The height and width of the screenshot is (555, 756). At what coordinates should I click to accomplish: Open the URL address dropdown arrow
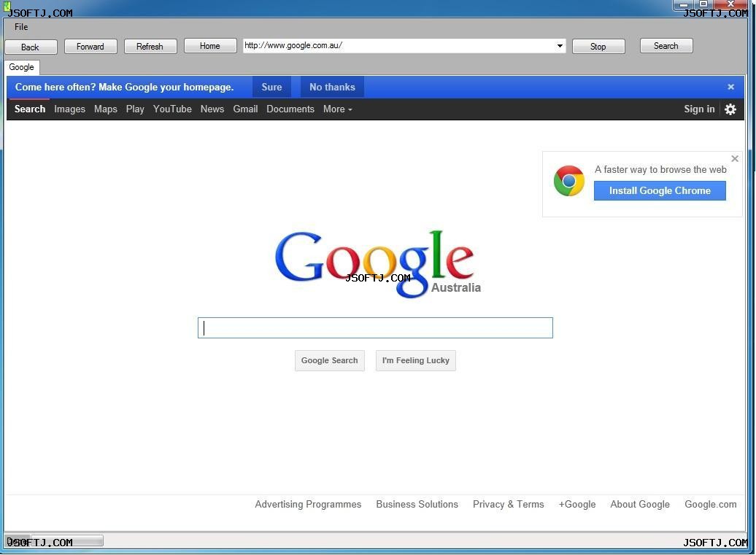click(559, 46)
